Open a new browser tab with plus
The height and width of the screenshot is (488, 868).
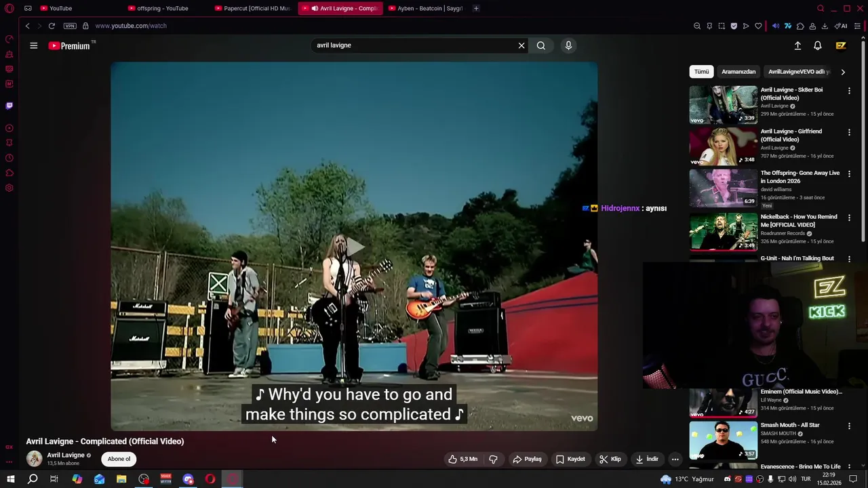[476, 8]
